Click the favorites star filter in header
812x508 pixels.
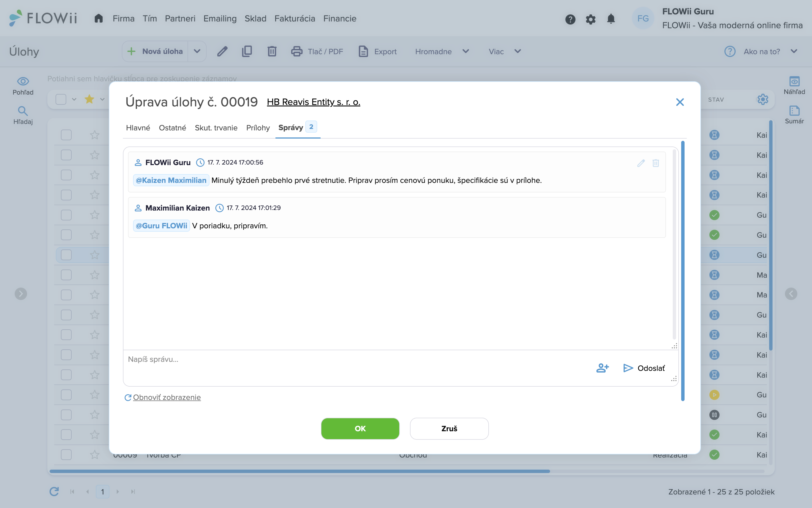(x=89, y=99)
